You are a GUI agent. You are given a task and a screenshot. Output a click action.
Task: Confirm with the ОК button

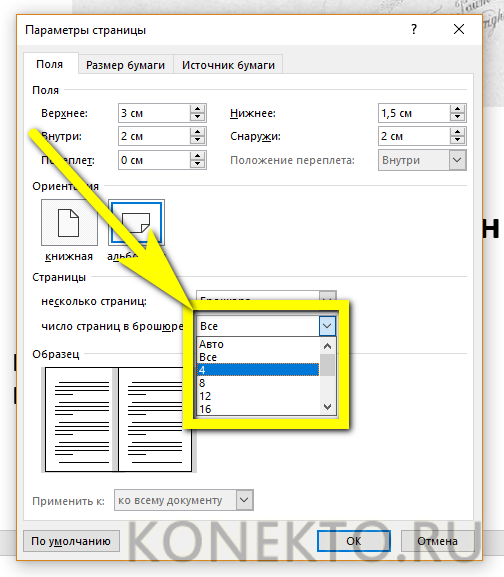click(x=354, y=541)
